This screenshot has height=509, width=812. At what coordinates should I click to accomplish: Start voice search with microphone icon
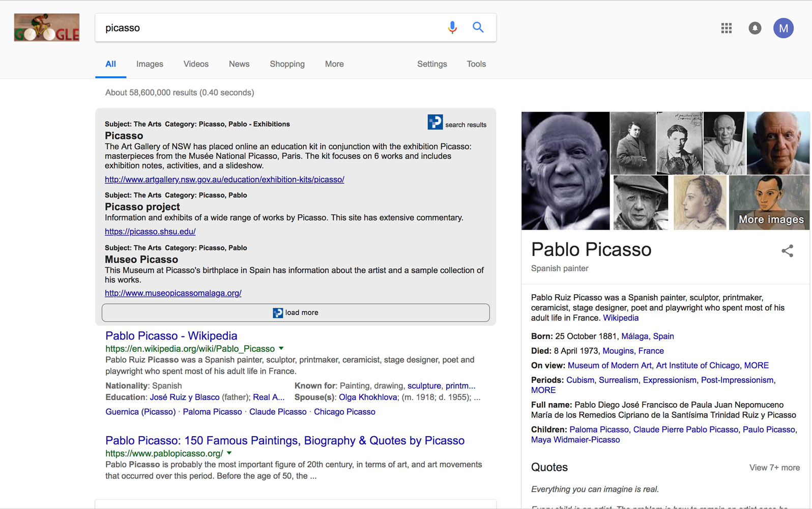[452, 27]
